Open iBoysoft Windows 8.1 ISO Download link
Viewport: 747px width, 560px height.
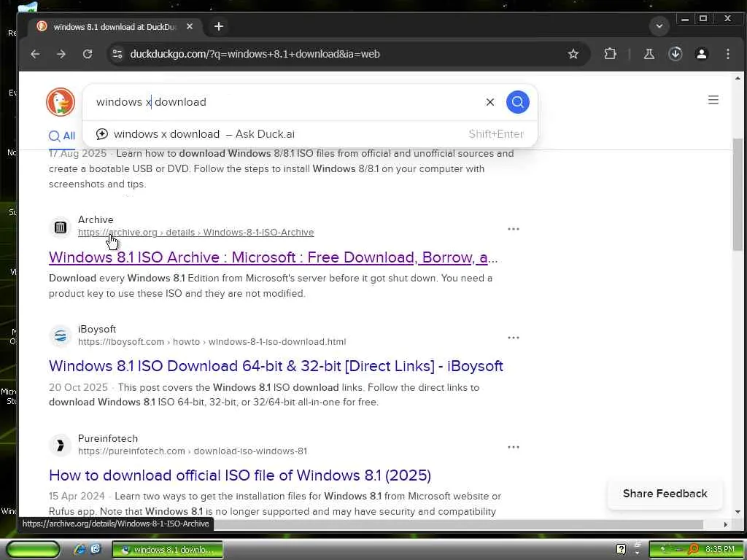click(276, 366)
